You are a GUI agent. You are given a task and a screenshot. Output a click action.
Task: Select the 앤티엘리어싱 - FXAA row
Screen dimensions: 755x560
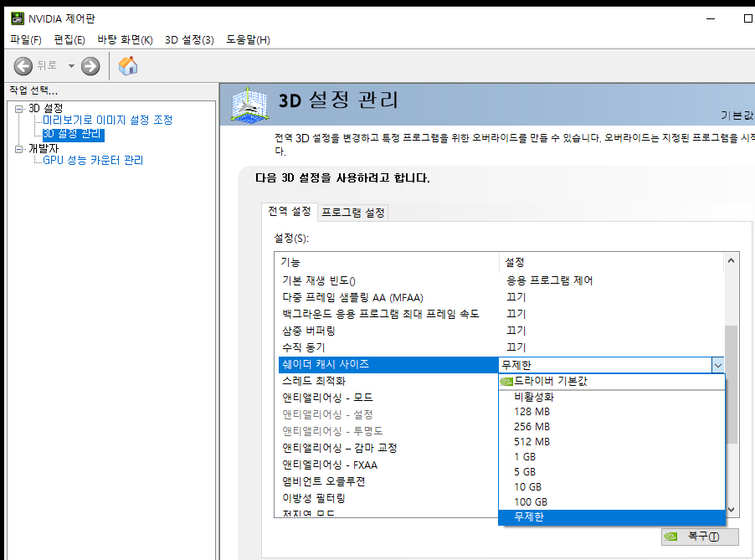[388, 465]
